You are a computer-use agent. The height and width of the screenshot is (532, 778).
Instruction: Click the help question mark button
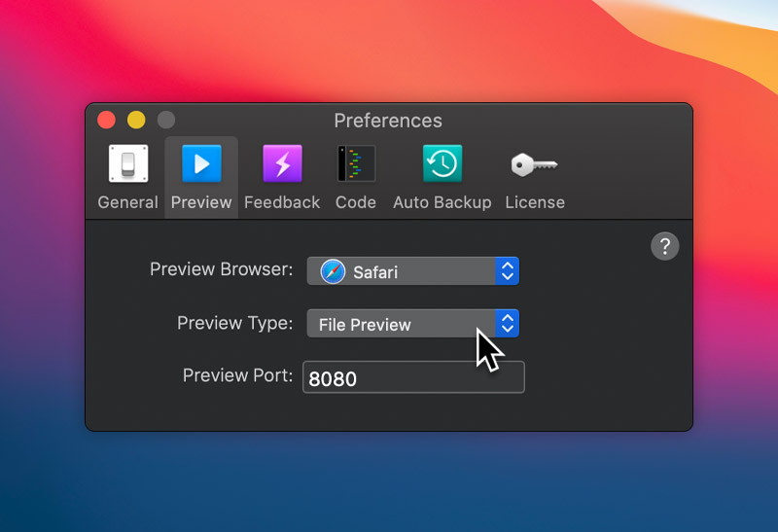click(665, 246)
